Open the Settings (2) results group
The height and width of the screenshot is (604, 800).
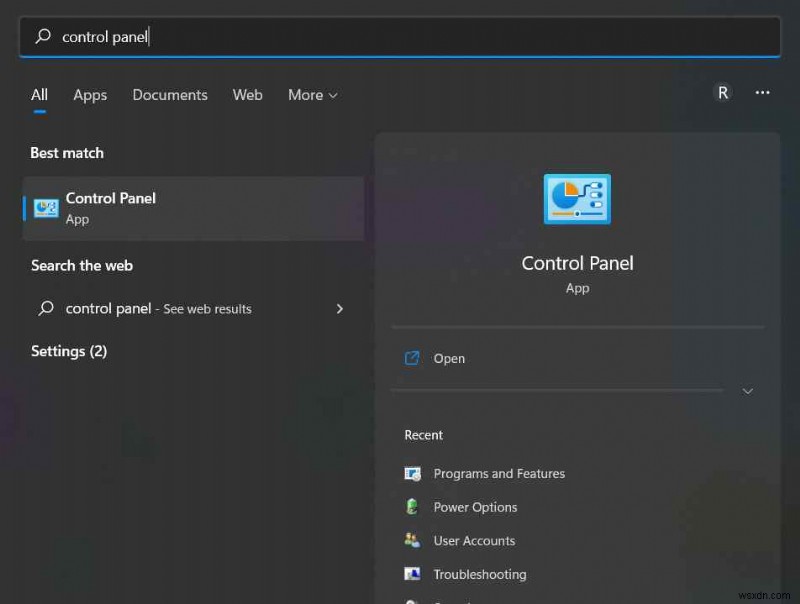tap(69, 351)
